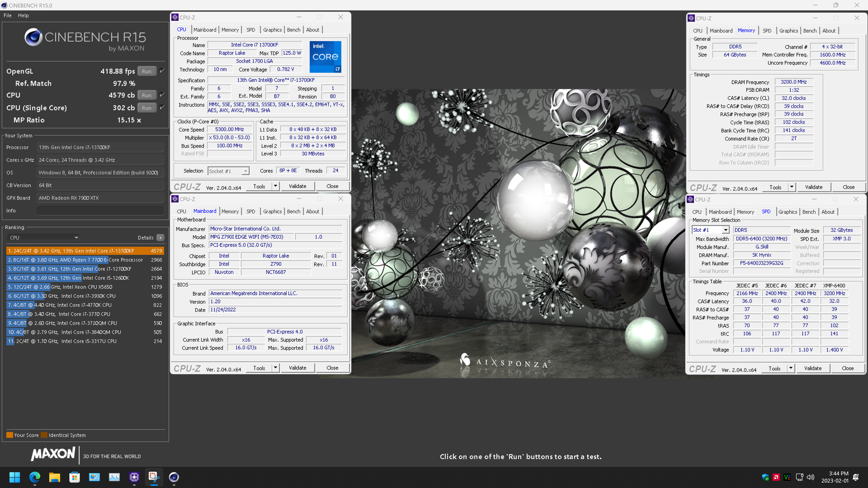This screenshot has height=488, width=868.
Task: Select ranking row 13th Gen i7-13700KF
Action: [x=85, y=251]
